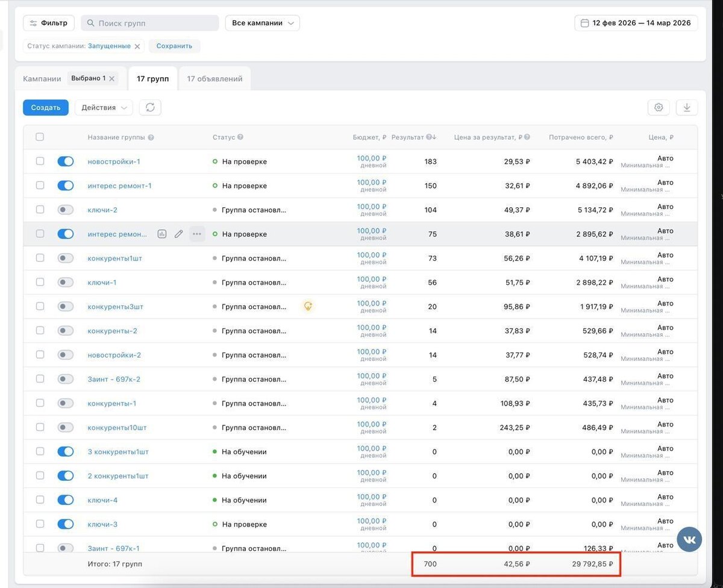Click the Бюджет column header
Image resolution: width=723 pixels, height=588 pixels.
click(x=369, y=137)
